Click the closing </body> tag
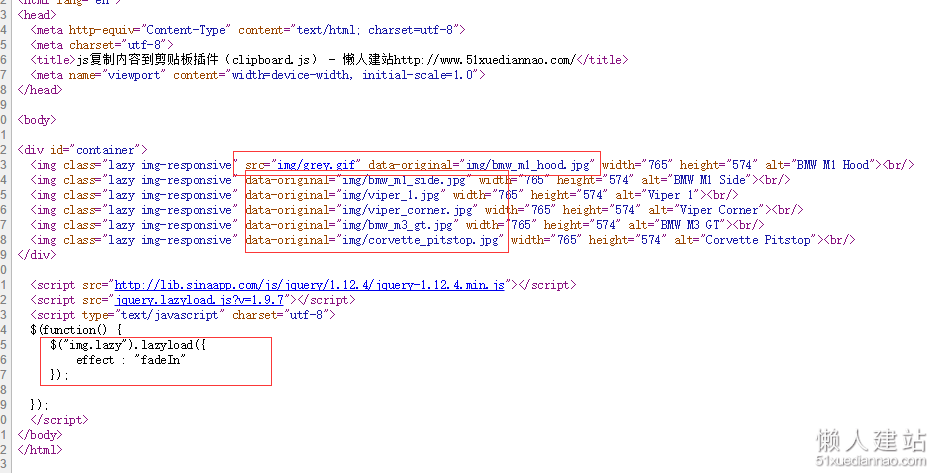This screenshot has width=933, height=473. (x=40, y=435)
